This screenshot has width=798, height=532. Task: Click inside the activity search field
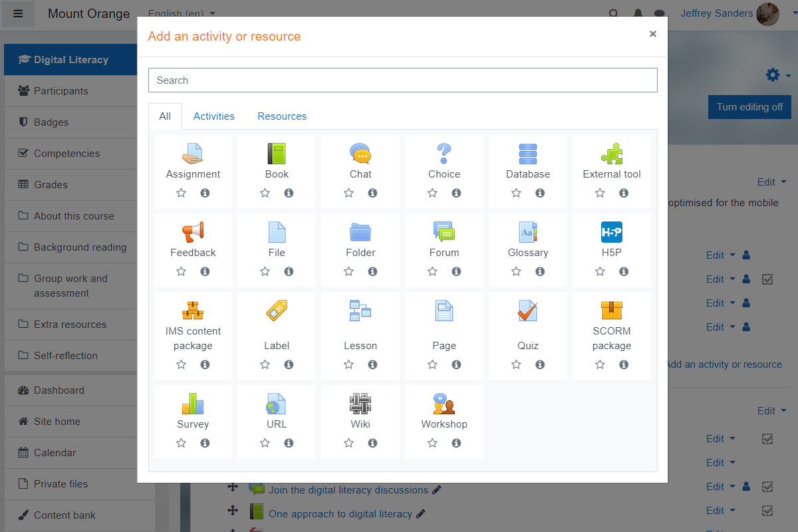[402, 80]
